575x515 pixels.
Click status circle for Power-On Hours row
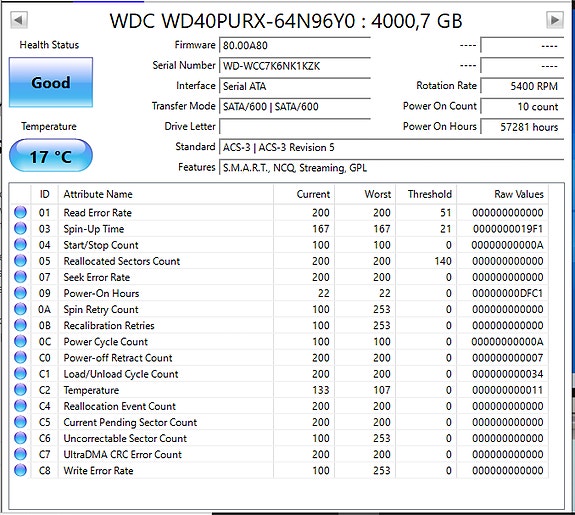click(x=21, y=293)
